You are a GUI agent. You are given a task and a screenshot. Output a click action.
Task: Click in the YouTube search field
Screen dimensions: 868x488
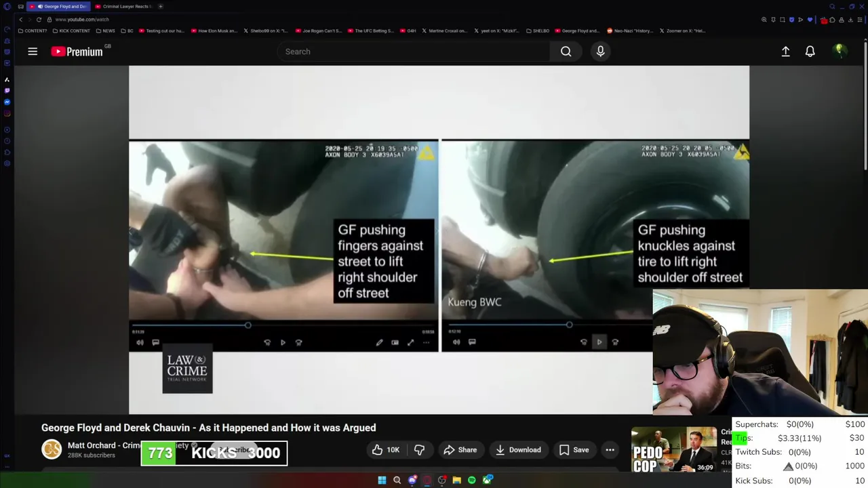point(414,52)
